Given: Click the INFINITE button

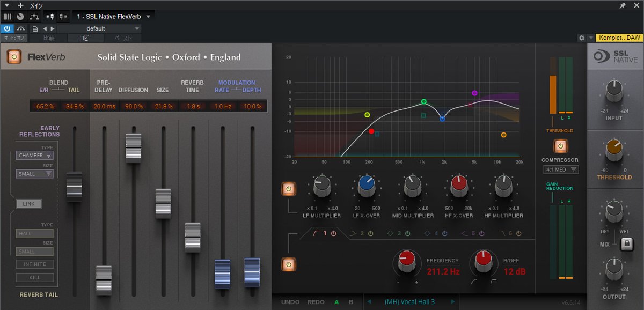Looking at the screenshot, I should [x=35, y=264].
